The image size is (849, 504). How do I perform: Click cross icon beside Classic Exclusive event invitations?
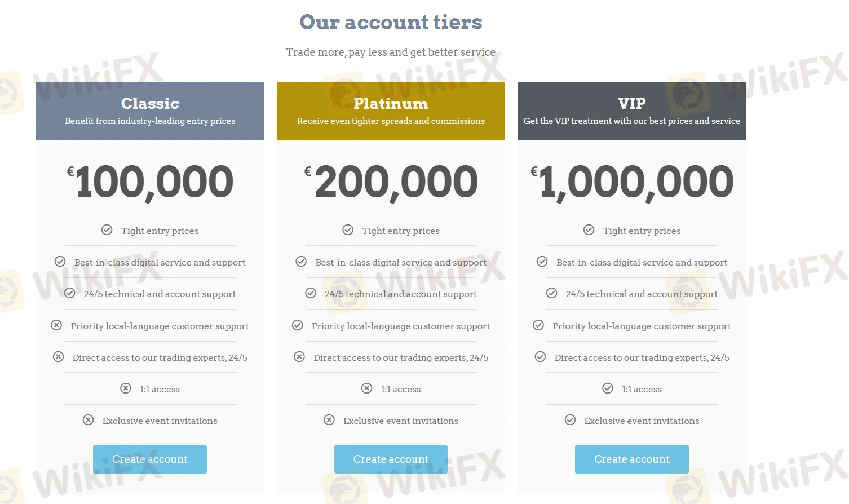[x=88, y=420]
